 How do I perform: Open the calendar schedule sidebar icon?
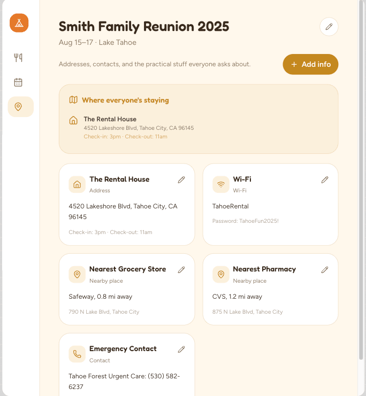pos(18,82)
